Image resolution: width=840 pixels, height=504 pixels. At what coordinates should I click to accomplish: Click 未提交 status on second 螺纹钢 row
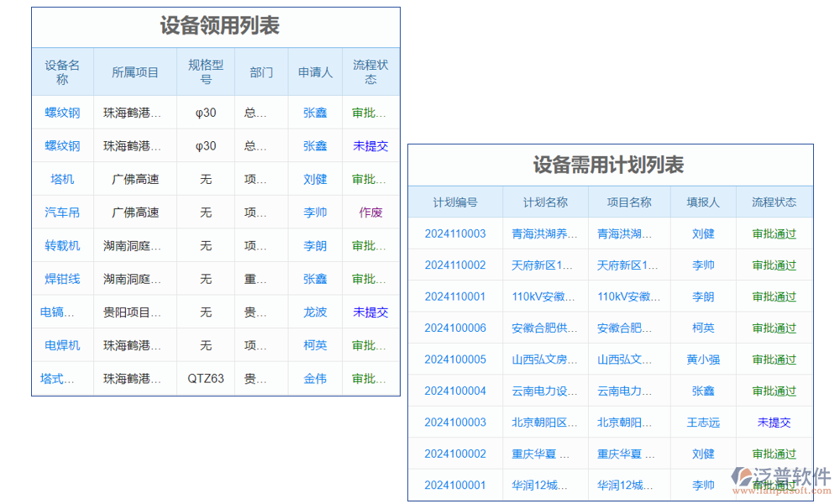(370, 145)
